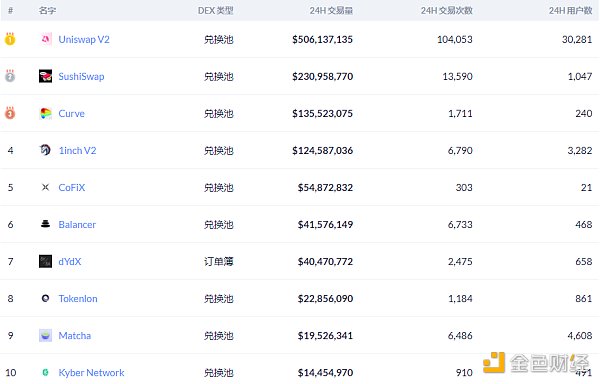Click the Kyber Network green icon
Image resolution: width=600 pixels, height=384 pixels.
pyautogui.click(x=46, y=372)
